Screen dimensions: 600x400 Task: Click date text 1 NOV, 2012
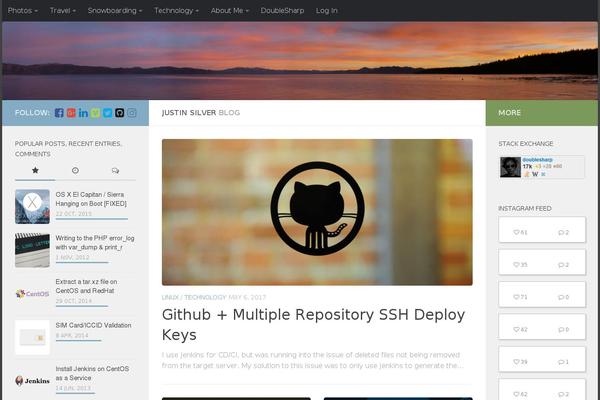point(72,258)
